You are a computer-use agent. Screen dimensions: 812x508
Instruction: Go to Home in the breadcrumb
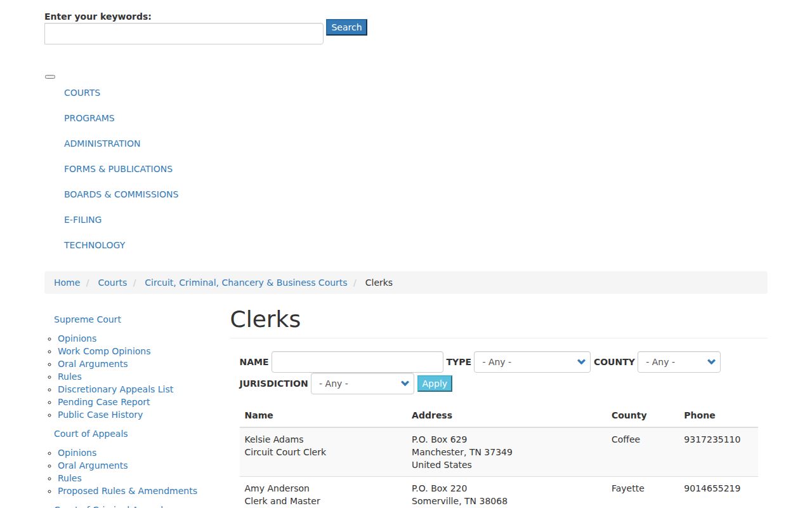click(x=67, y=283)
